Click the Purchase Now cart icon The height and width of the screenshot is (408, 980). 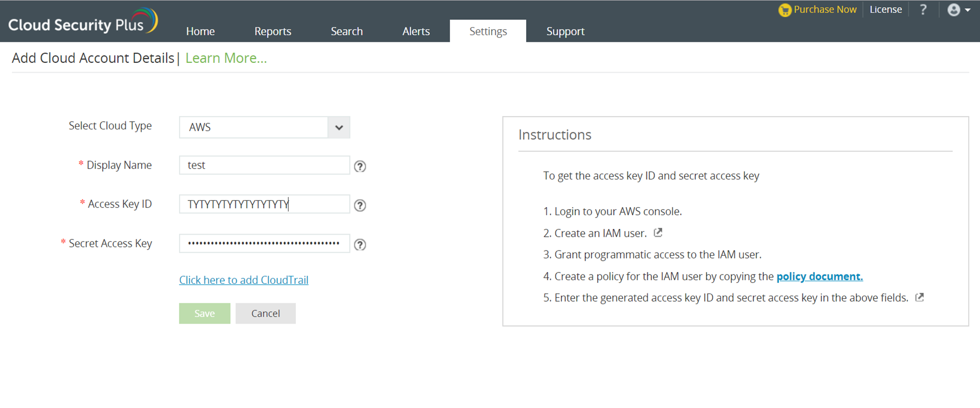784,10
